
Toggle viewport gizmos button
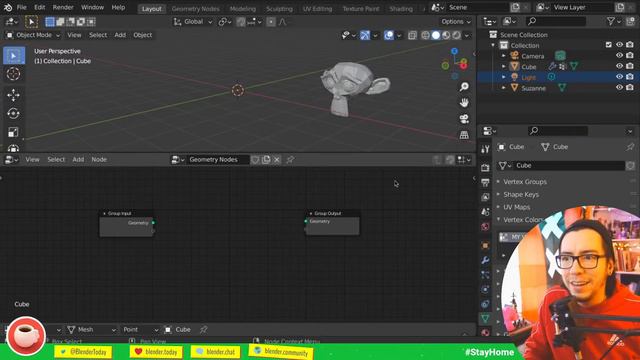[x=365, y=35]
